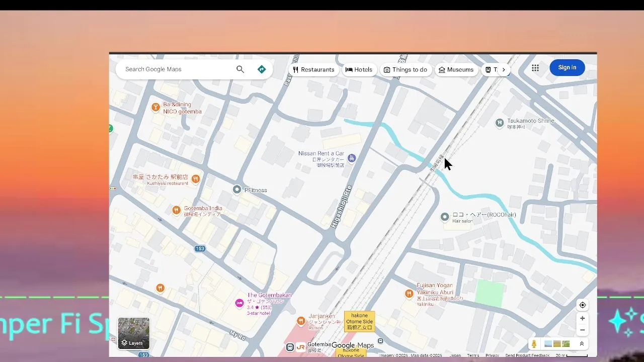Click the Nissan Rent a Car pin
Screen dimensions: 644x362
[352, 158]
